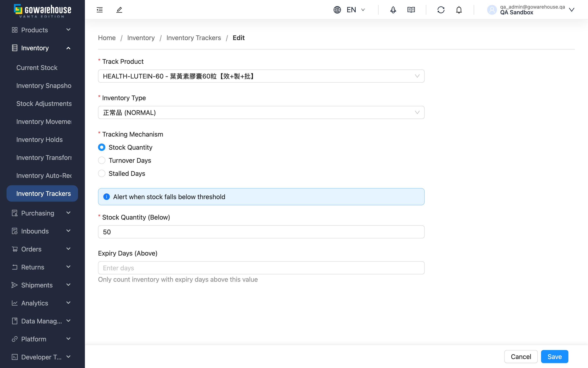
Task: Select the Stalled Days radio button
Action: coord(101,174)
